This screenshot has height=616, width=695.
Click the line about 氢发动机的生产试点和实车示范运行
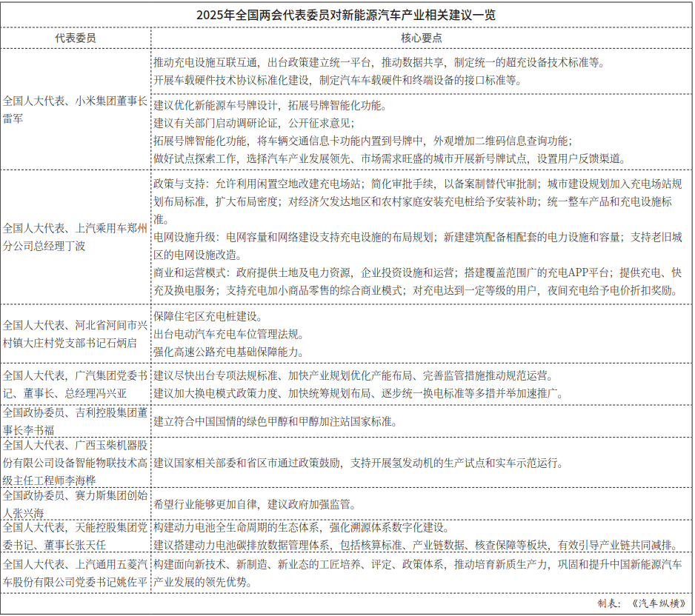coord(359,463)
